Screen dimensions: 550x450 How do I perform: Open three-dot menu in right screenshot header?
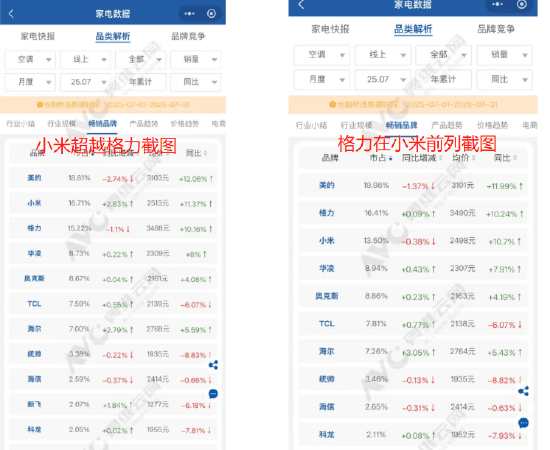pyautogui.click(x=497, y=4)
